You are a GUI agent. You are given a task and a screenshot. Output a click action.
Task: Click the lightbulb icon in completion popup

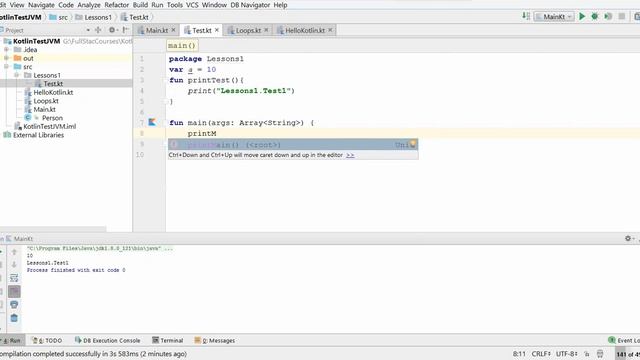click(x=413, y=144)
